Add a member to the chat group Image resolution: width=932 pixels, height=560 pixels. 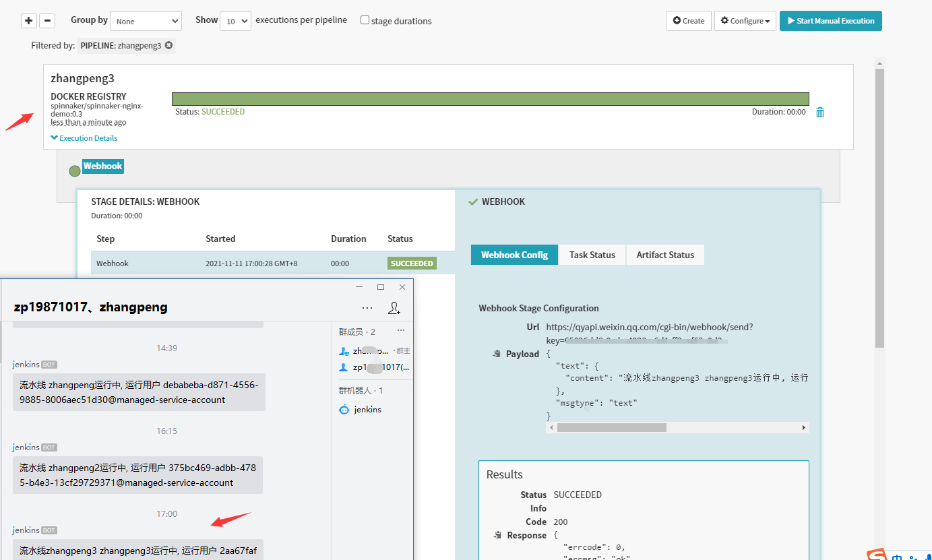click(x=395, y=308)
